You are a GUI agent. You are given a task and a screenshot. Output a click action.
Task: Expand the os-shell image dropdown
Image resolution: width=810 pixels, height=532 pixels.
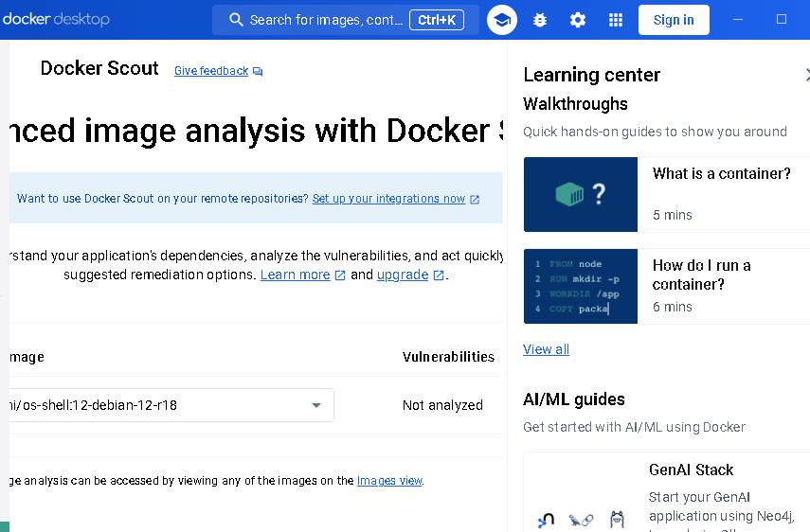(316, 405)
